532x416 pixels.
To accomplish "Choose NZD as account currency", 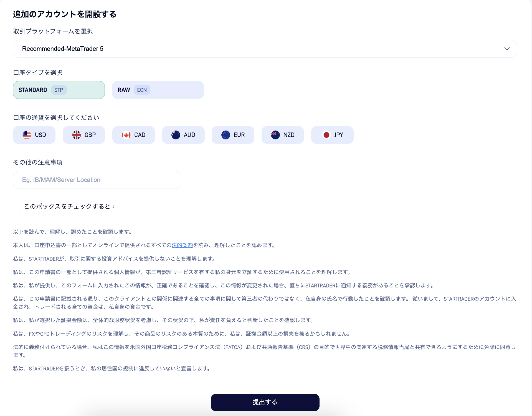I will 283,135.
